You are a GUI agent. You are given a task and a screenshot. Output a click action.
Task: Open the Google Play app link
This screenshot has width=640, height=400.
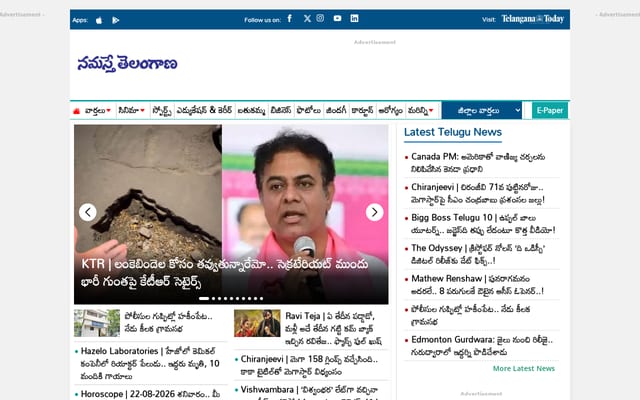coord(116,20)
